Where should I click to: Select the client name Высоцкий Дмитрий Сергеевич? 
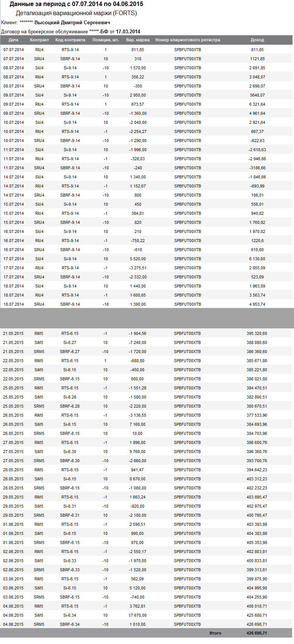(x=72, y=22)
